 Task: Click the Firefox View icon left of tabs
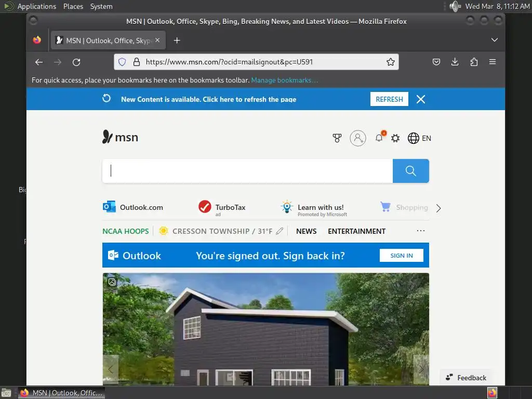pyautogui.click(x=37, y=40)
